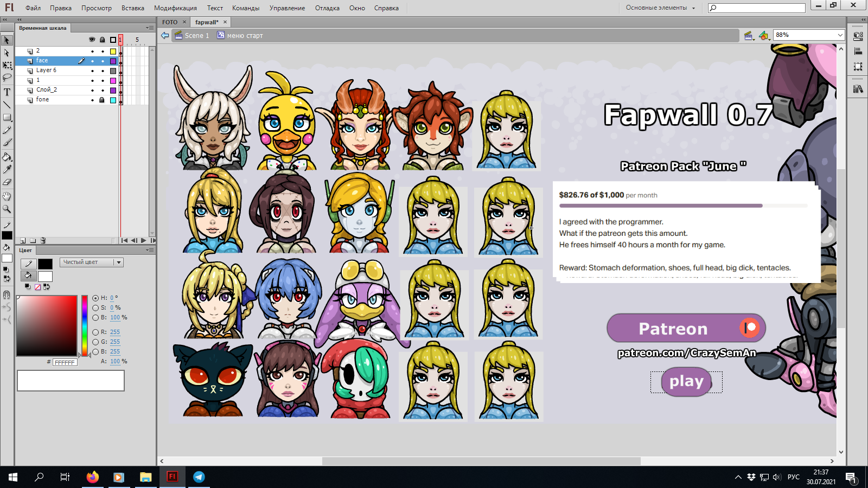Viewport: 868px width, 488px height.
Task: Select the R red radio button
Action: pos(95,332)
